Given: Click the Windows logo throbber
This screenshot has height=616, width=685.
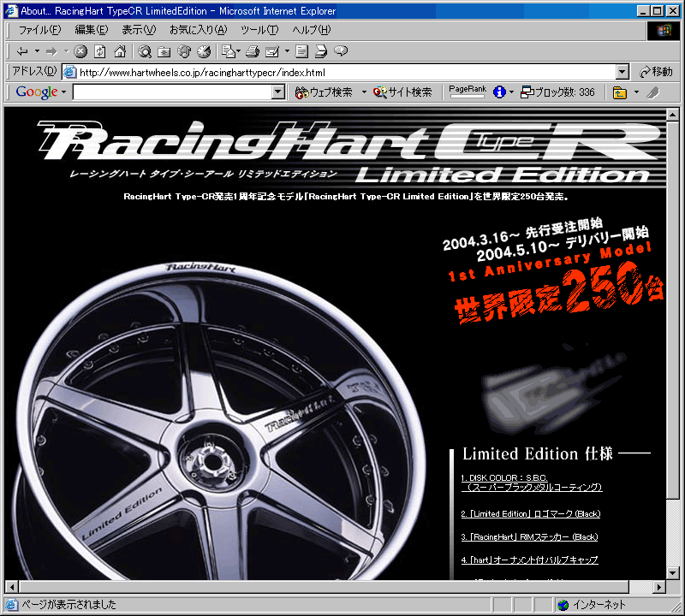Looking at the screenshot, I should [663, 31].
